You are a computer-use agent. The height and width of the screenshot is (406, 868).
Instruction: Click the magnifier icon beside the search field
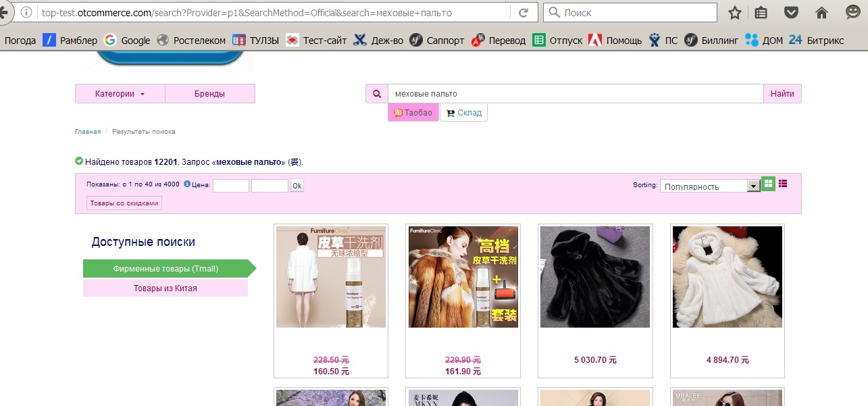point(376,94)
